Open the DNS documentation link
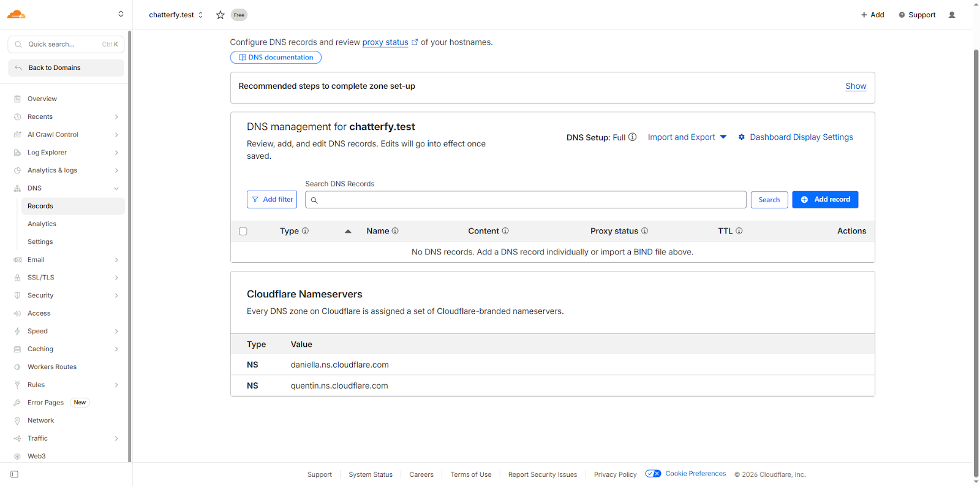 coord(276,58)
